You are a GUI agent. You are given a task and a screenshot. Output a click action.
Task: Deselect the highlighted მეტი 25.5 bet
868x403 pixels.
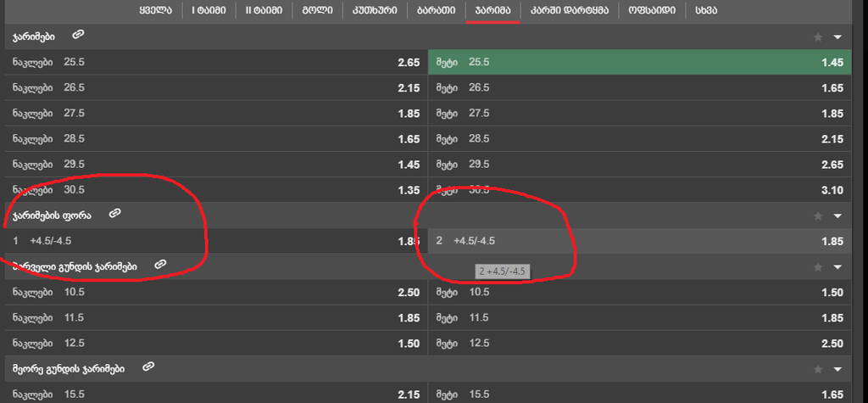click(640, 62)
